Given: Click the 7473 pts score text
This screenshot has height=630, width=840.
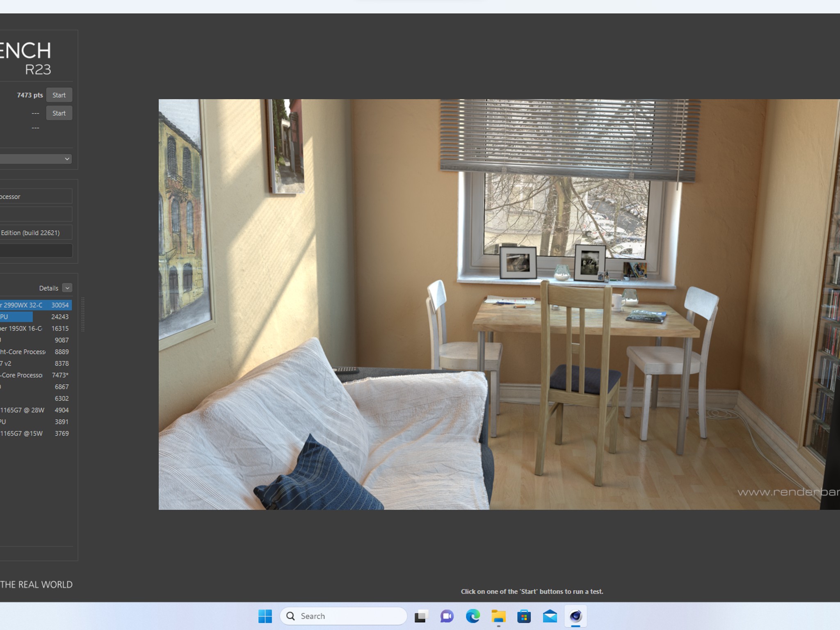Looking at the screenshot, I should click(x=30, y=95).
